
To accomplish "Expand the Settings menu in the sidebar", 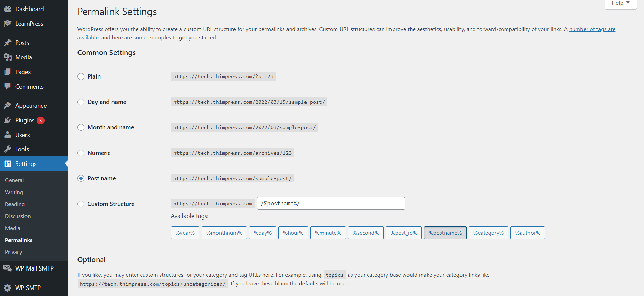I will (x=25, y=163).
